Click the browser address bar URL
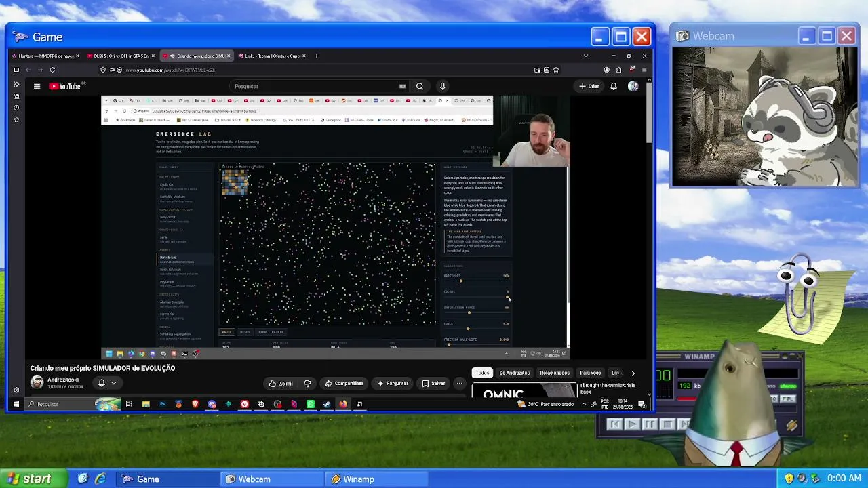Screen dimensions: 868x488 pos(170,70)
